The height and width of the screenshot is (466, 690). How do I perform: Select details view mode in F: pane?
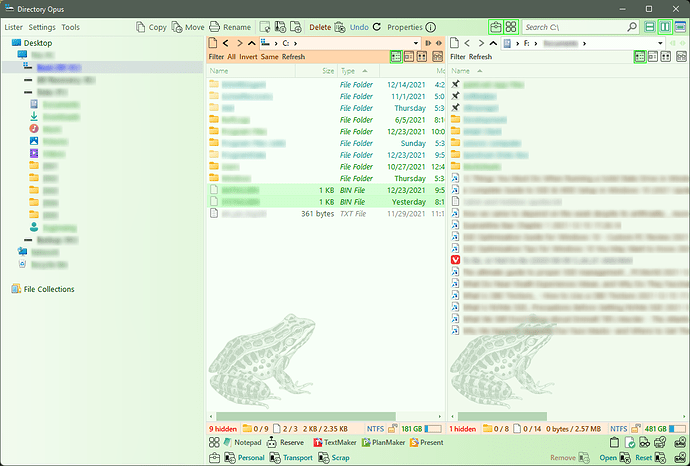(x=640, y=57)
